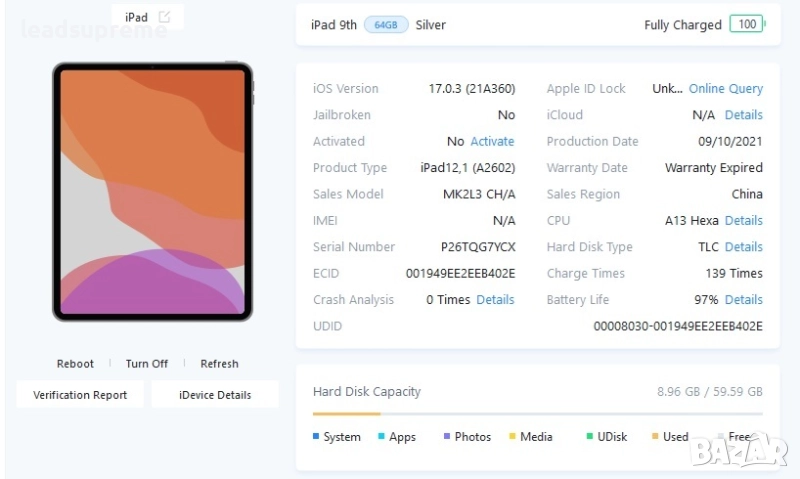
Task: Click the Silver color label
Action: [430, 24]
